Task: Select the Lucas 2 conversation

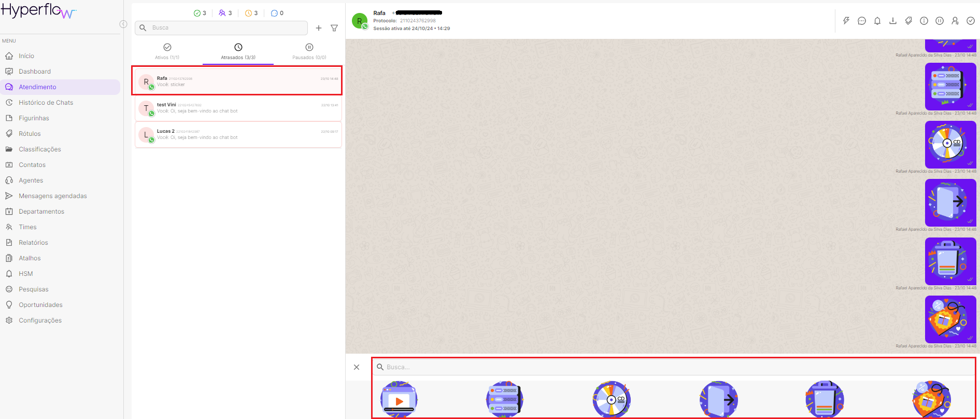Action: (x=238, y=134)
